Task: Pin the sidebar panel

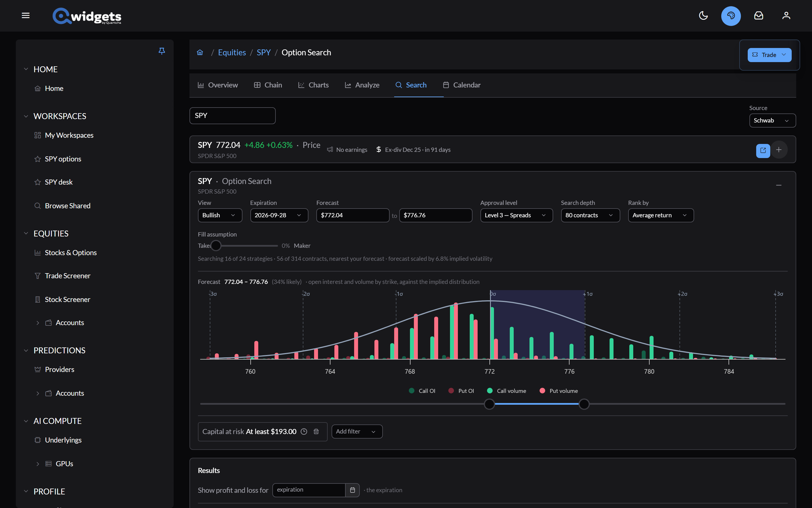Action: click(162, 51)
